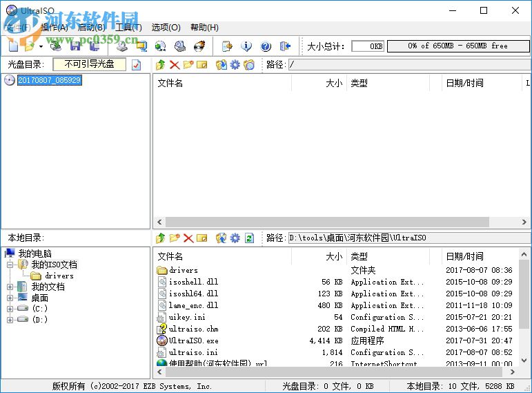Open the 选项(O) menu

(166, 27)
